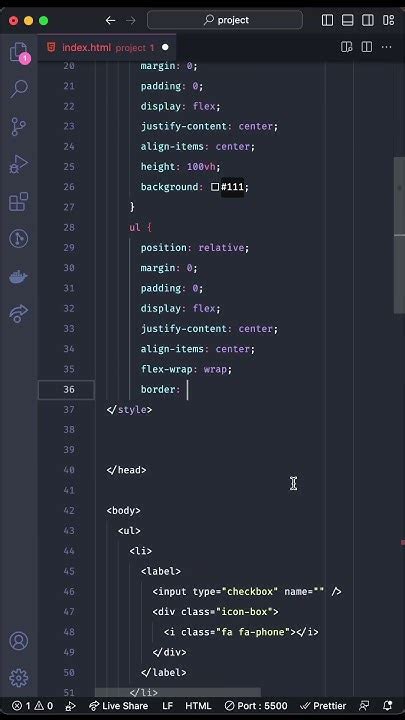
Task: Open the Accounts icon
Action: pyautogui.click(x=19, y=641)
